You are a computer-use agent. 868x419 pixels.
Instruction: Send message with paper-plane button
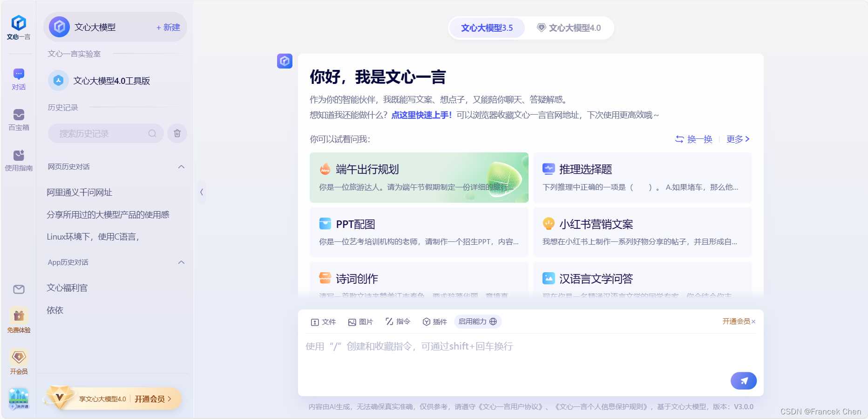coord(743,381)
